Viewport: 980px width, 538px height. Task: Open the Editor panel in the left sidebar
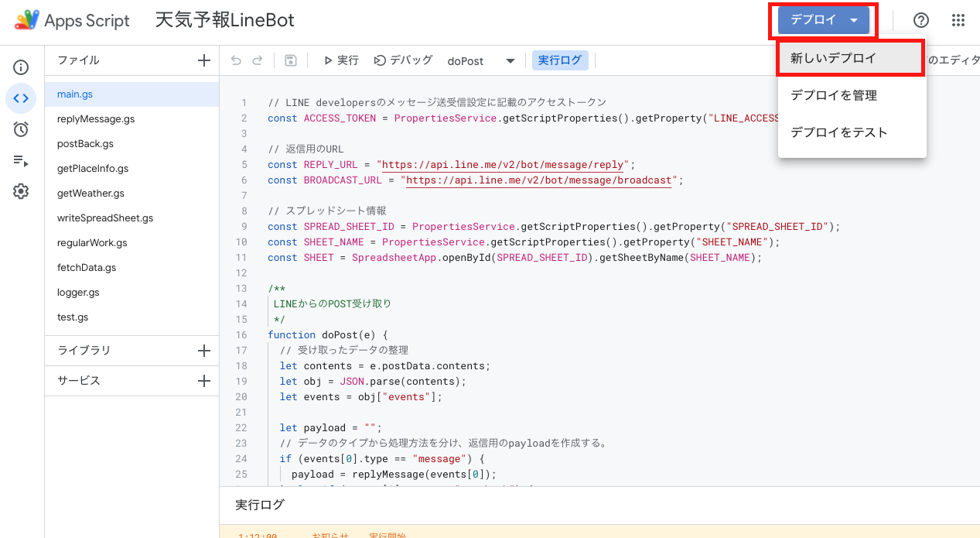coord(20,98)
